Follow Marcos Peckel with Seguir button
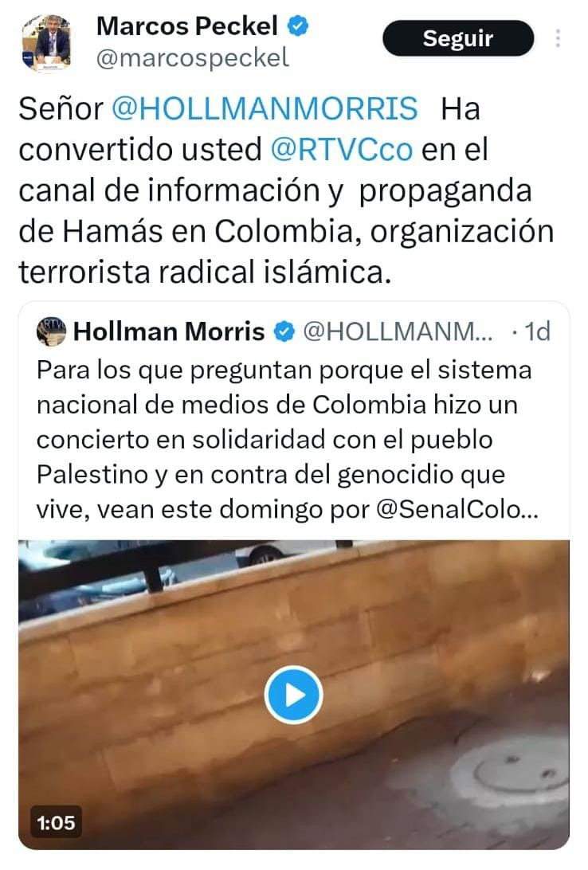The height and width of the screenshot is (870, 588). pos(458,38)
